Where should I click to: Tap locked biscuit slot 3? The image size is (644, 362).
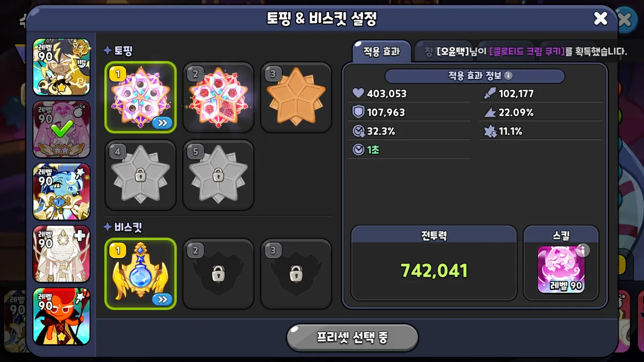point(296,274)
